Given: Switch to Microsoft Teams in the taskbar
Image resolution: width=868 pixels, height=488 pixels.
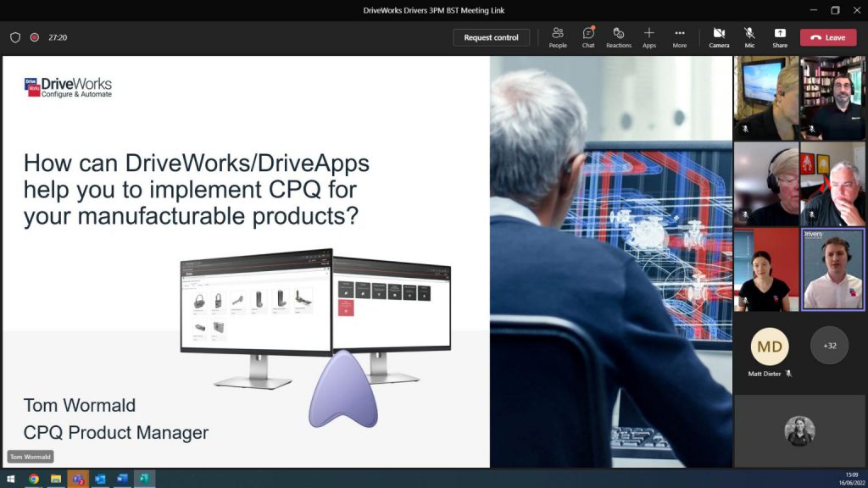Looking at the screenshot, I should click(x=78, y=479).
